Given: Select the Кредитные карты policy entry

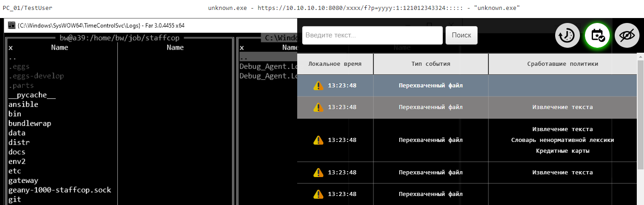Looking at the screenshot, I should coord(562,151).
